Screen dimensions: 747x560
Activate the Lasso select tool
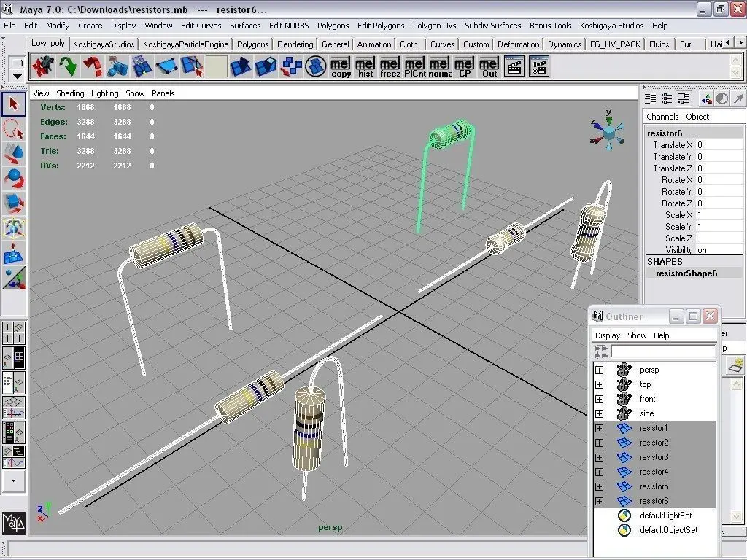point(13,129)
